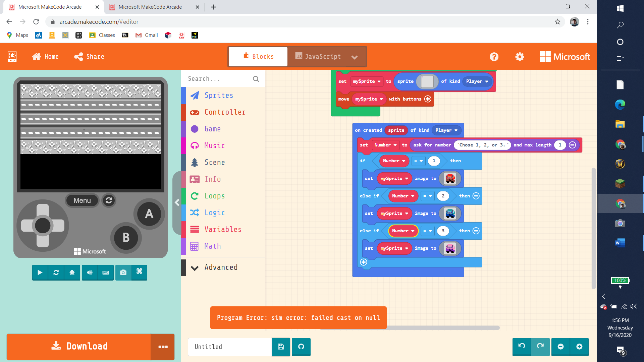Undo the last change

(x=522, y=346)
